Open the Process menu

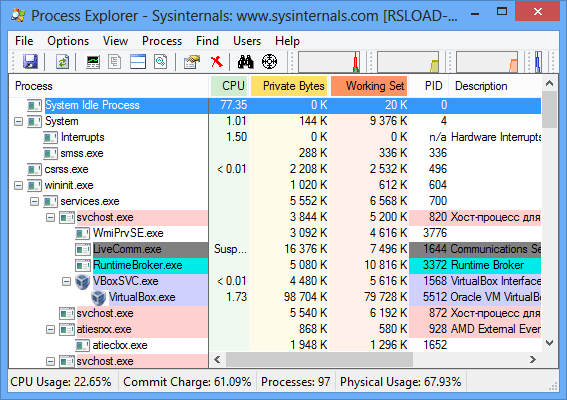pyautogui.click(x=162, y=41)
